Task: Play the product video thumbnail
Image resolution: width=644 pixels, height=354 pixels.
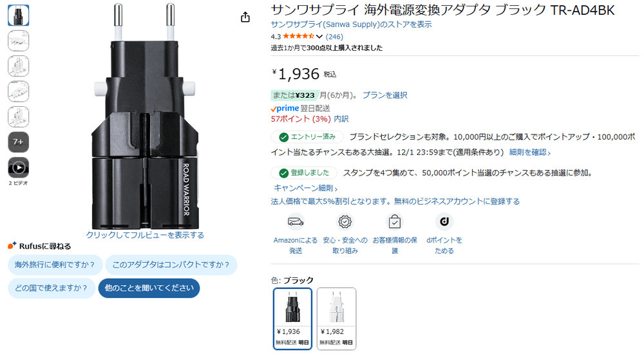Action: click(x=19, y=167)
